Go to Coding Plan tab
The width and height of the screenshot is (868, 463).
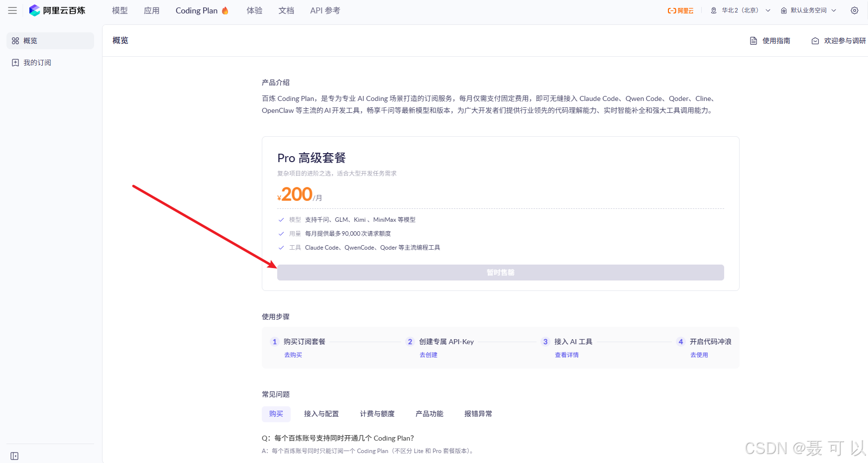(197, 10)
